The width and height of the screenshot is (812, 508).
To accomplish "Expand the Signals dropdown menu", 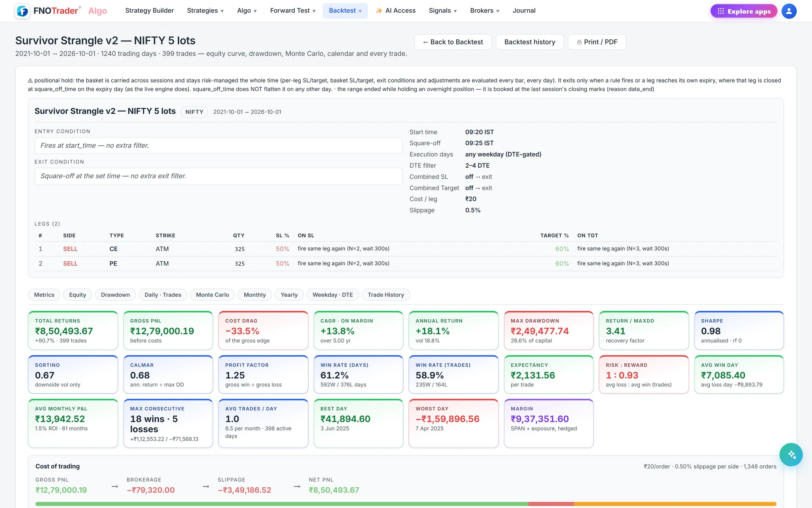I will tap(443, 11).
